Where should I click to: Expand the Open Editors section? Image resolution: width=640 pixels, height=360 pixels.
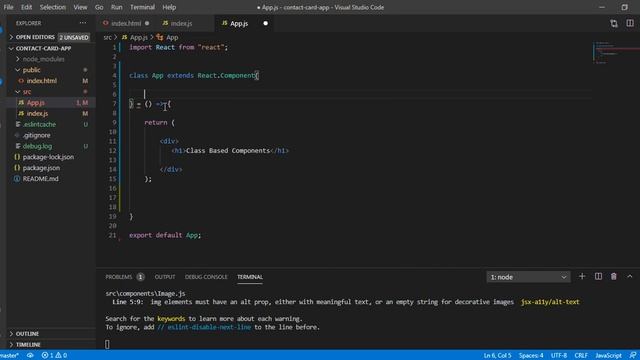pyautogui.click(x=35, y=37)
